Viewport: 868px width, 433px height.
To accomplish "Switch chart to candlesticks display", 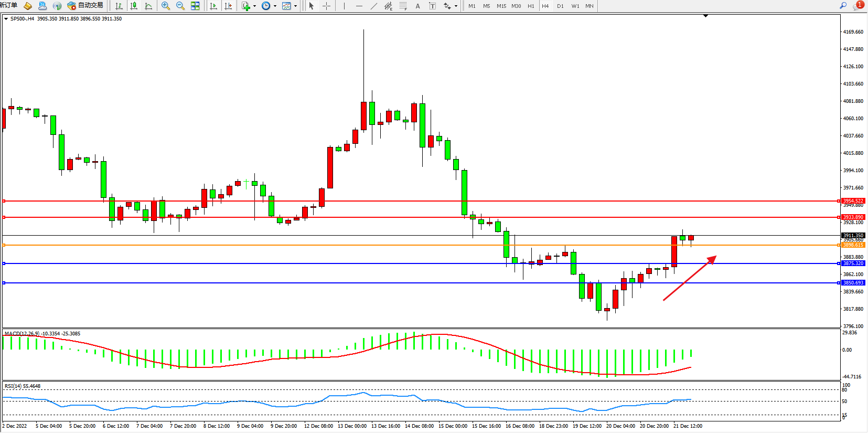I will click(x=134, y=6).
